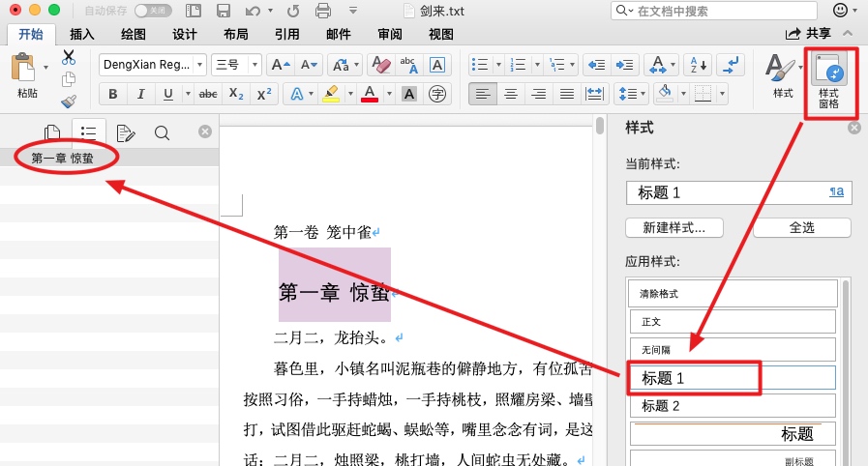Expand borders dropdown arrow

point(722,94)
